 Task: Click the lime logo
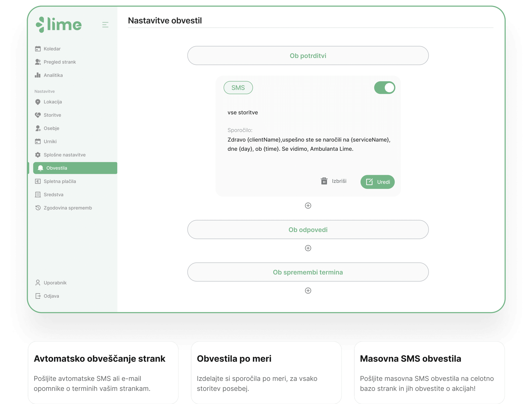tap(59, 25)
